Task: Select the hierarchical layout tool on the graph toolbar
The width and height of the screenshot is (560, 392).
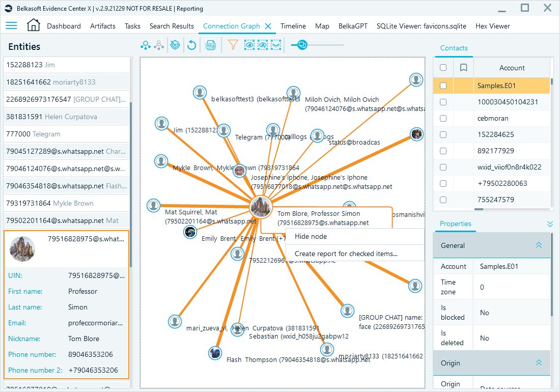Action: (x=159, y=45)
